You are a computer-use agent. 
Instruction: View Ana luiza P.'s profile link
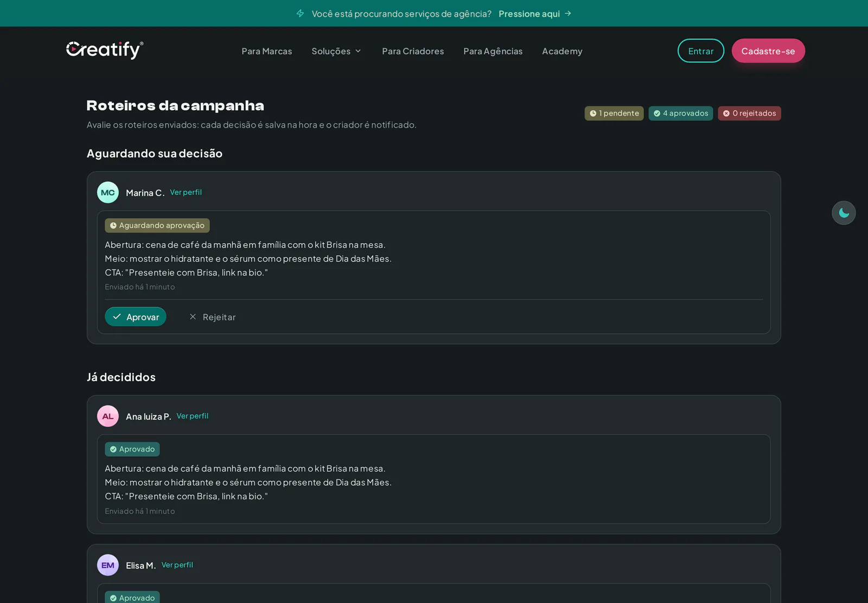pyautogui.click(x=193, y=416)
